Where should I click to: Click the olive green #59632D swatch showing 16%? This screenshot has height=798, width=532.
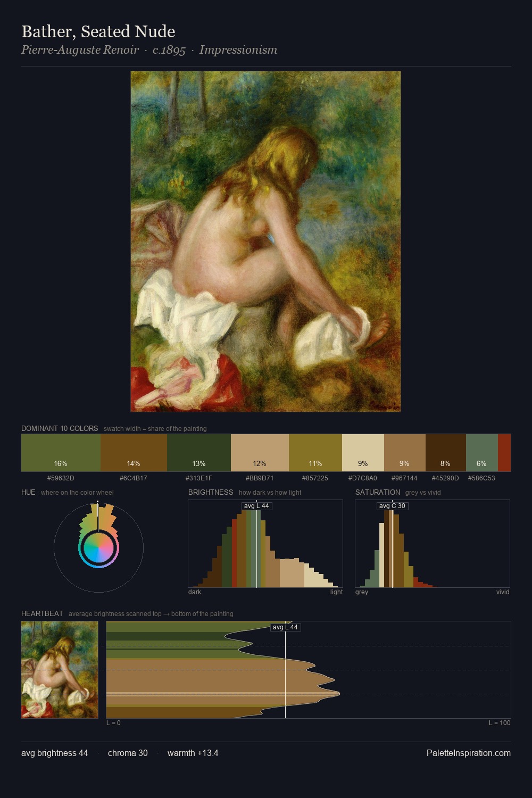pos(61,453)
